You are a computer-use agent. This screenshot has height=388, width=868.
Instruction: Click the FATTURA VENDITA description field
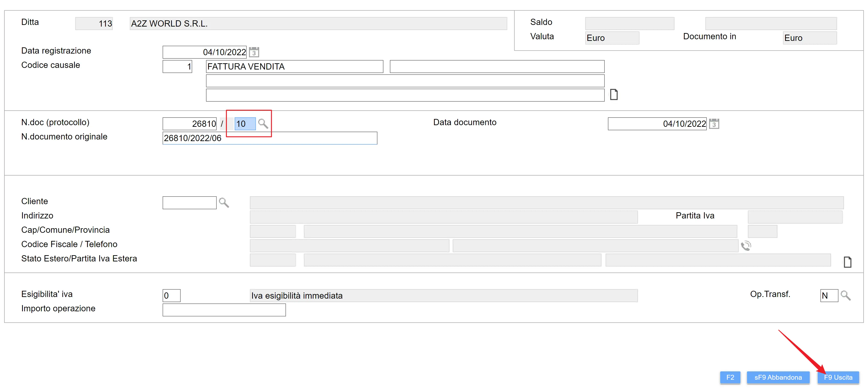(x=294, y=67)
